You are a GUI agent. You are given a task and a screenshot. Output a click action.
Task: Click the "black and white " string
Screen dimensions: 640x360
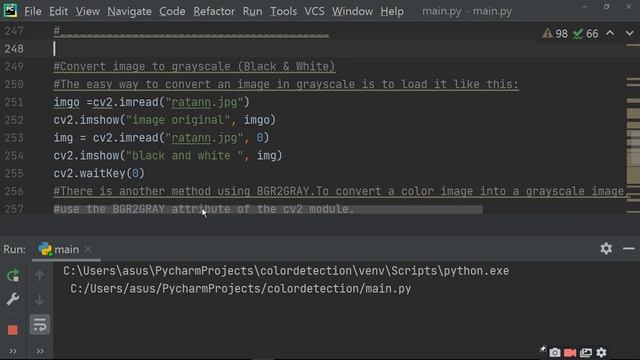tap(184, 156)
